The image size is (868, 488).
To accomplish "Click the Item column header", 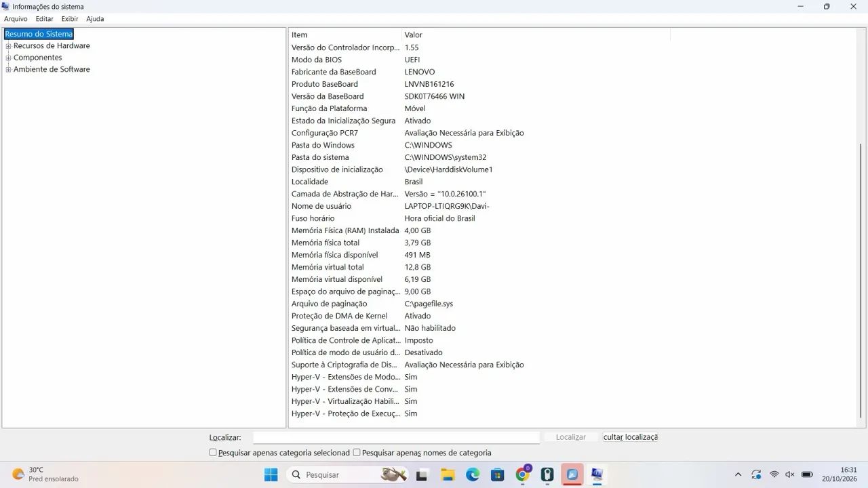I will (345, 35).
